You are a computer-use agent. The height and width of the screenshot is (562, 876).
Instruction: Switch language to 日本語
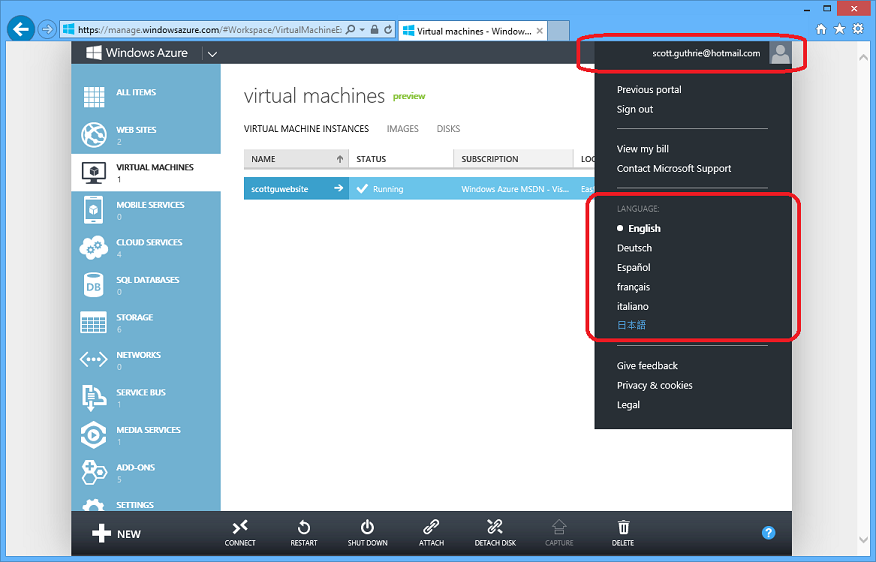pyautogui.click(x=631, y=325)
